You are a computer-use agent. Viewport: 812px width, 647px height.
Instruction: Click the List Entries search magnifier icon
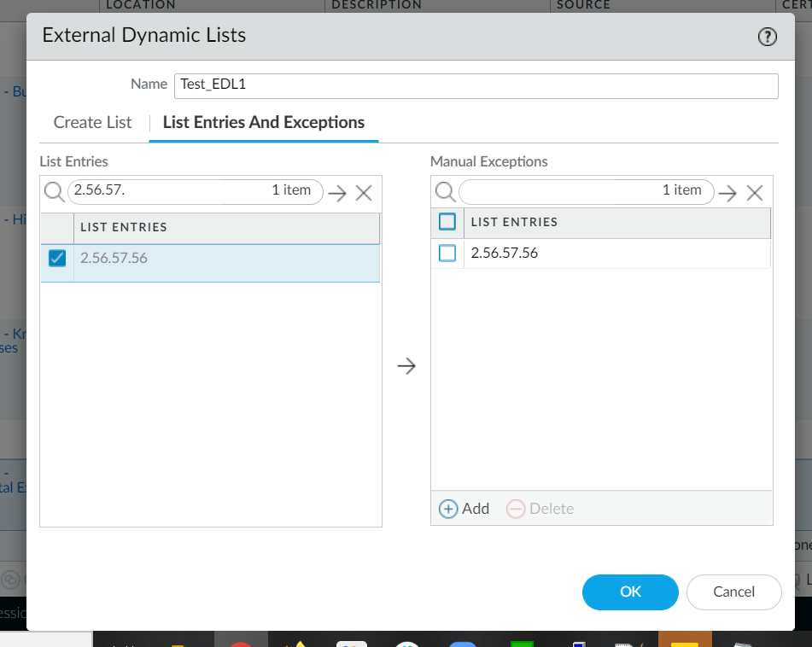[x=55, y=192]
